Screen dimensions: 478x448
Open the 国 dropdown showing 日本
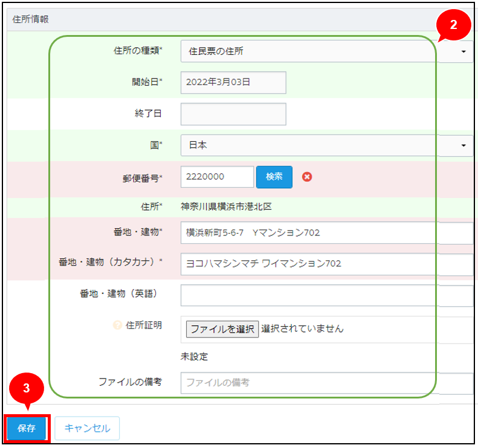pyautogui.click(x=326, y=146)
